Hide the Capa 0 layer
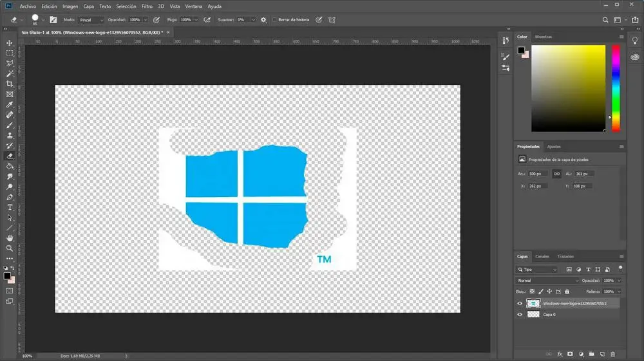Screen dimensions: 644x361 coord(520,315)
